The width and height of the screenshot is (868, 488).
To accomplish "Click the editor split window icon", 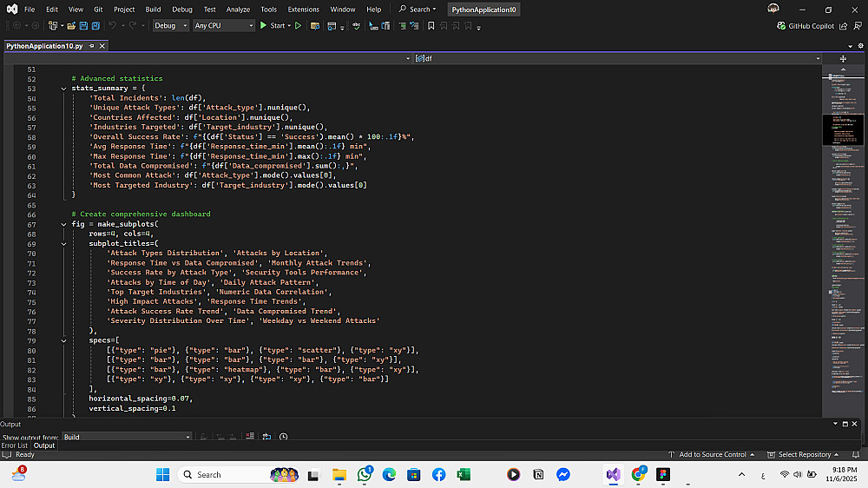I will click(x=843, y=58).
